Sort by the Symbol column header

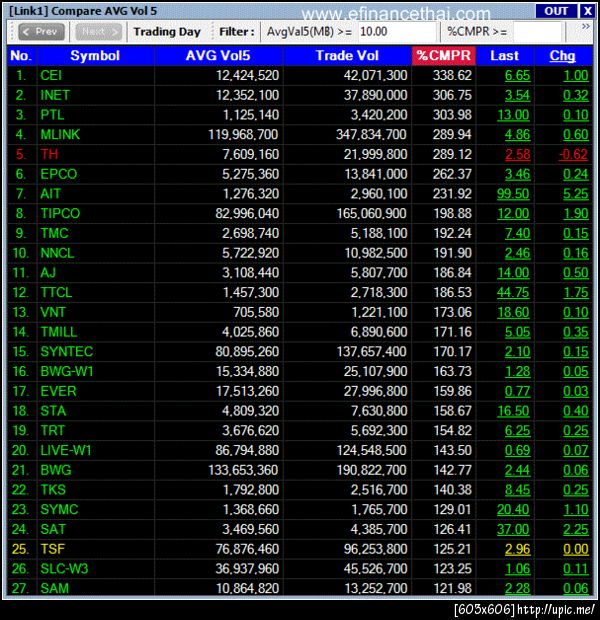pos(95,56)
